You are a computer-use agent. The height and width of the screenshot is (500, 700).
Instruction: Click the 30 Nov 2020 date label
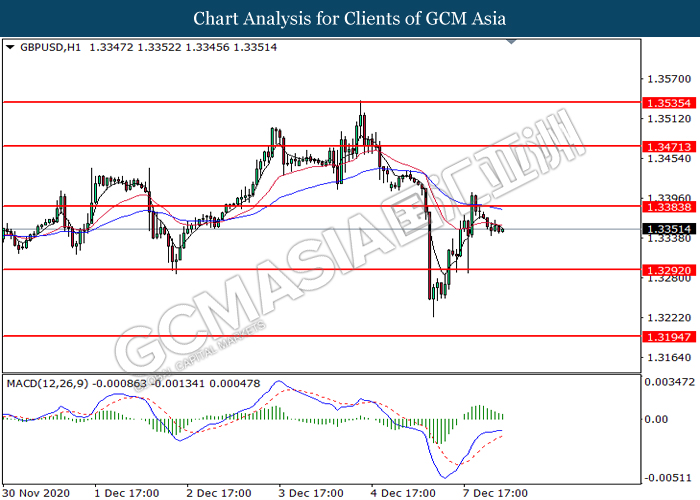[36, 493]
